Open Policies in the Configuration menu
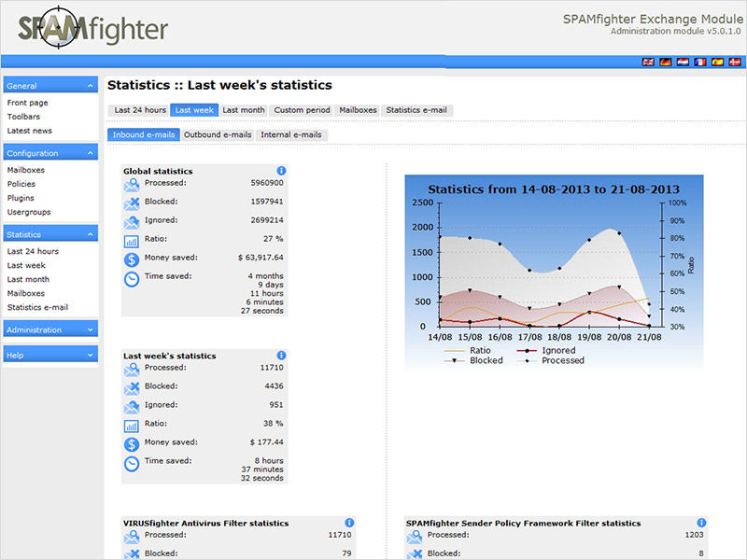The image size is (747, 560). [x=21, y=184]
